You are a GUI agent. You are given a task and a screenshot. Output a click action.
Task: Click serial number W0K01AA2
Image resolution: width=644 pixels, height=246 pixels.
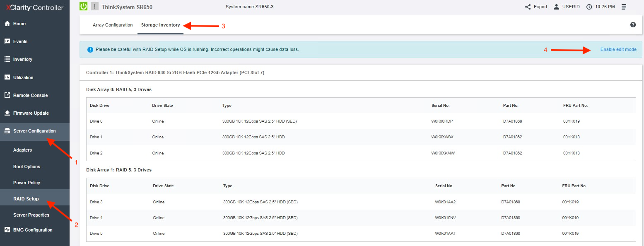click(x=445, y=202)
